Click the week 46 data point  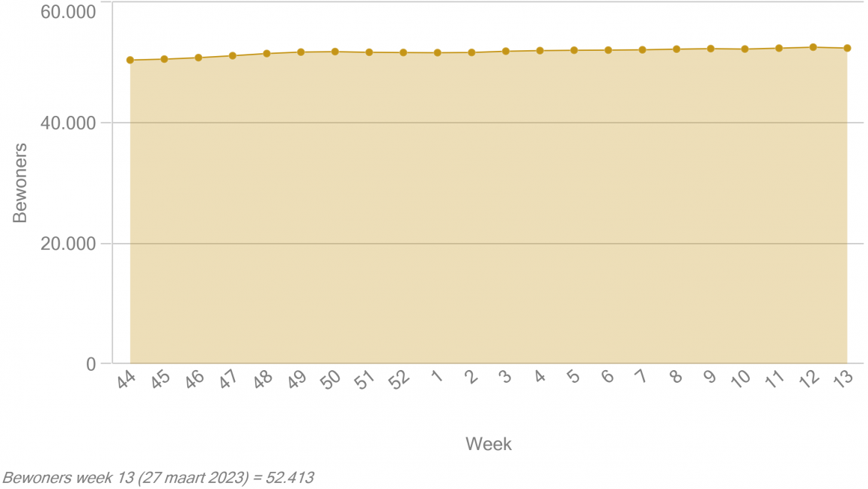(x=198, y=58)
